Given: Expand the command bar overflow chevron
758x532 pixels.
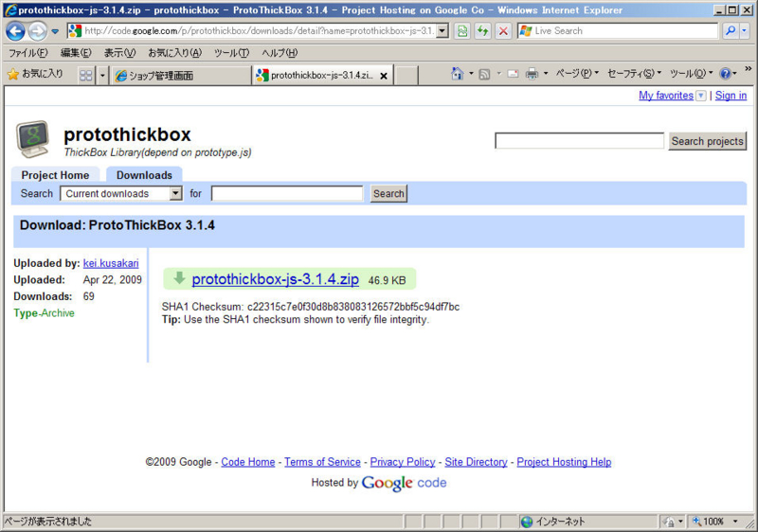Looking at the screenshot, I should [748, 69].
